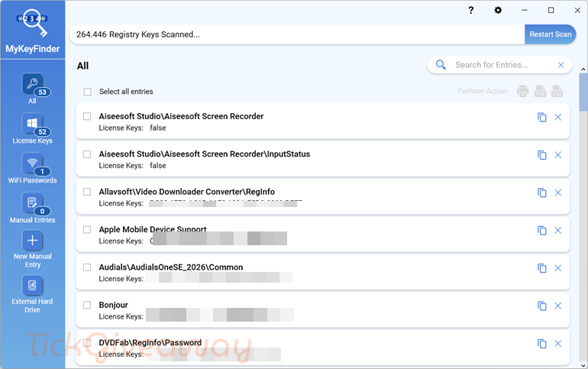This screenshot has height=369, width=588.
Task: Copy the Bonjour license key
Action: [542, 306]
